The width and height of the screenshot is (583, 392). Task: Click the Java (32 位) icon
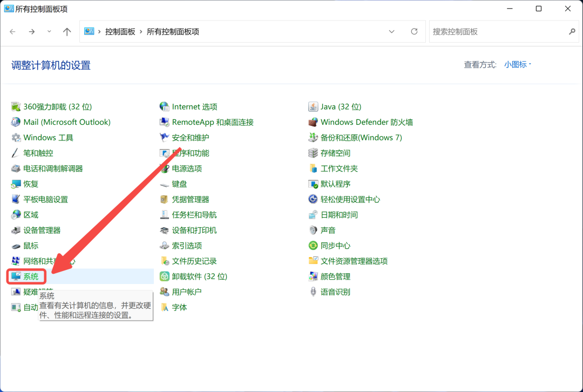coord(313,107)
